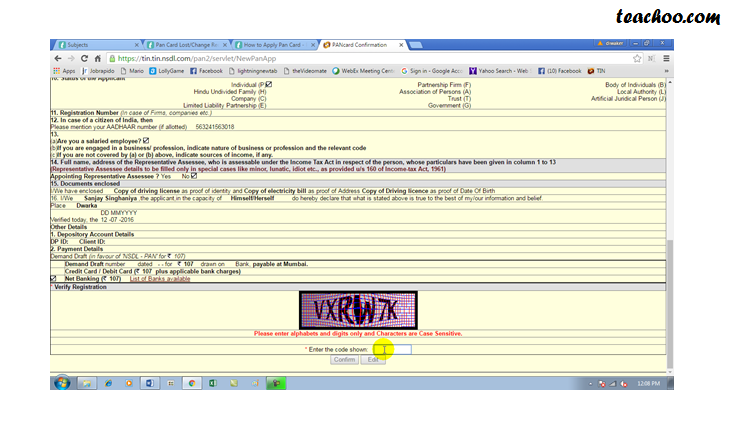The width and height of the screenshot is (733, 447).
Task: Show more bookmarks via the chevron
Action: click(x=666, y=71)
